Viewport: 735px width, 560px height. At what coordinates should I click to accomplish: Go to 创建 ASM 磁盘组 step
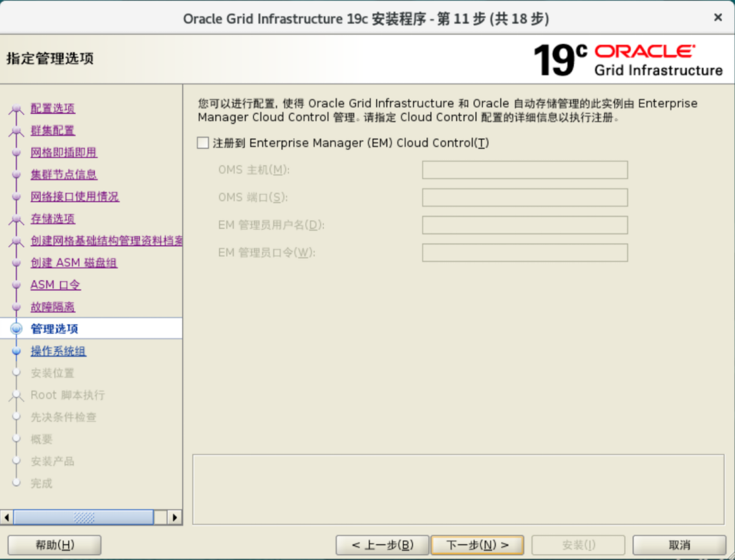pos(74,263)
